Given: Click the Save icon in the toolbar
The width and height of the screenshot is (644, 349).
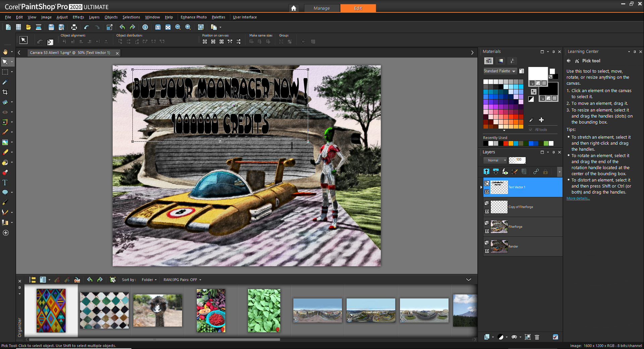Looking at the screenshot, I should 51,27.
